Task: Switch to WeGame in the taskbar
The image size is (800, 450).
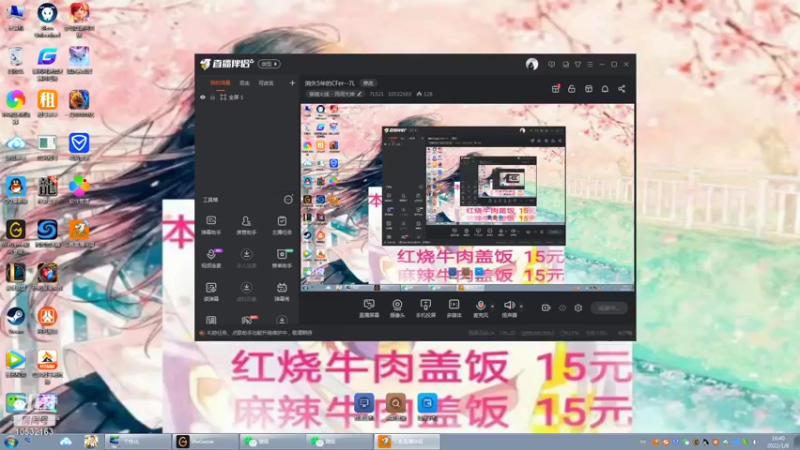Action: click(205, 441)
